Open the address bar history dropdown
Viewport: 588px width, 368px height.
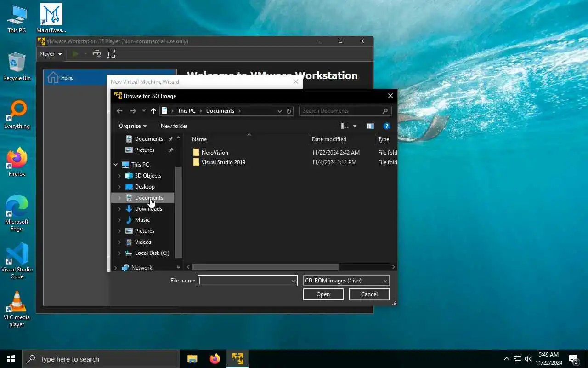[x=279, y=111]
